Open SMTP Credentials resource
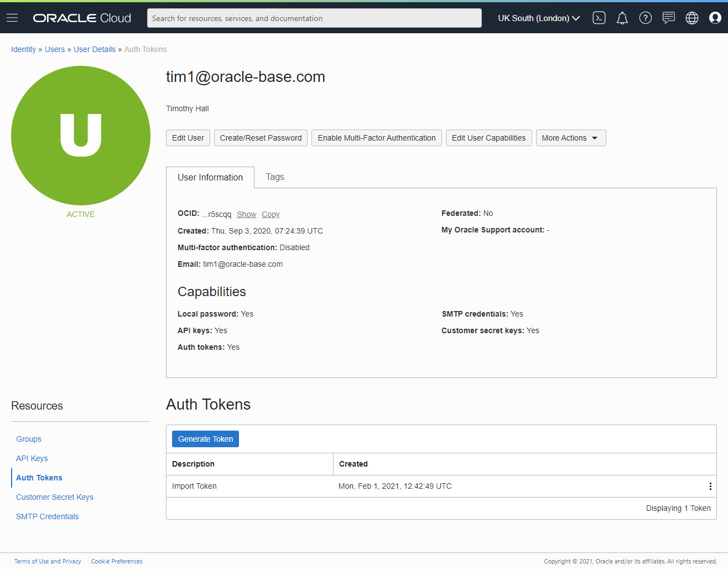Viewport: 728px width, 569px height. pos(48,516)
